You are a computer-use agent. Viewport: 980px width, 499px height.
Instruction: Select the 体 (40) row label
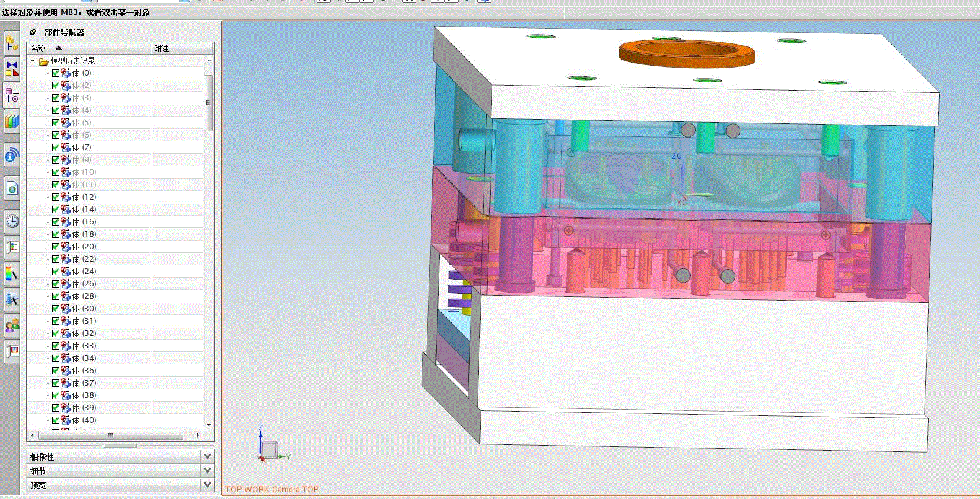point(84,420)
